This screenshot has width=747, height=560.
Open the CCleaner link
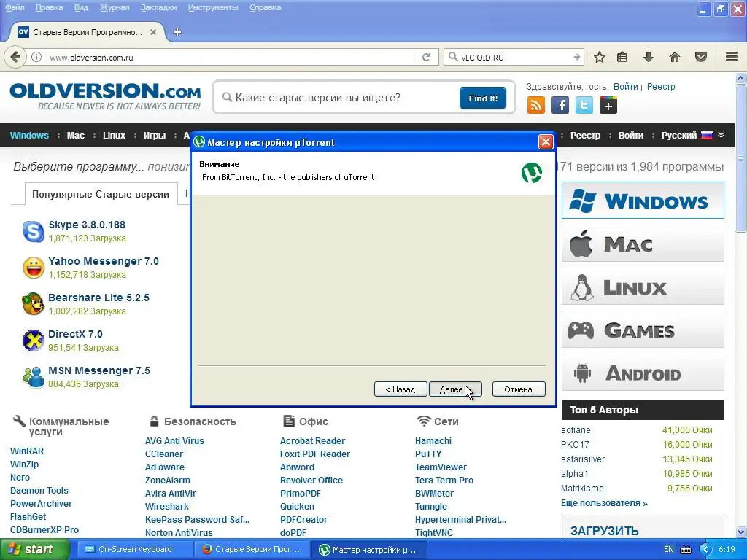click(x=164, y=454)
